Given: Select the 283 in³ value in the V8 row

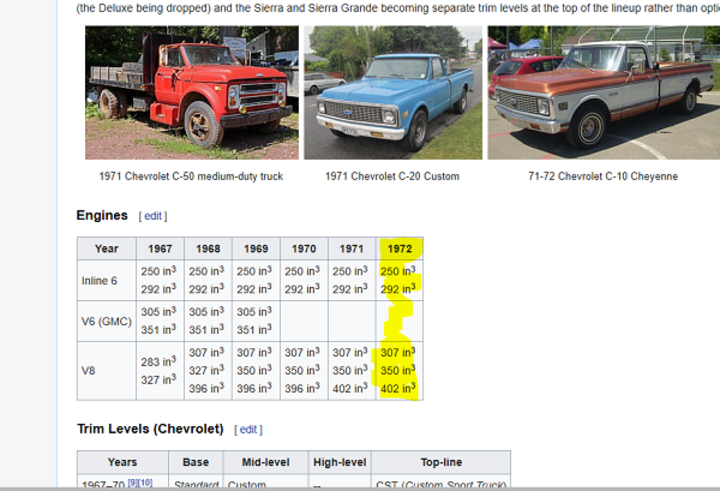Looking at the screenshot, I should pyautogui.click(x=160, y=361).
